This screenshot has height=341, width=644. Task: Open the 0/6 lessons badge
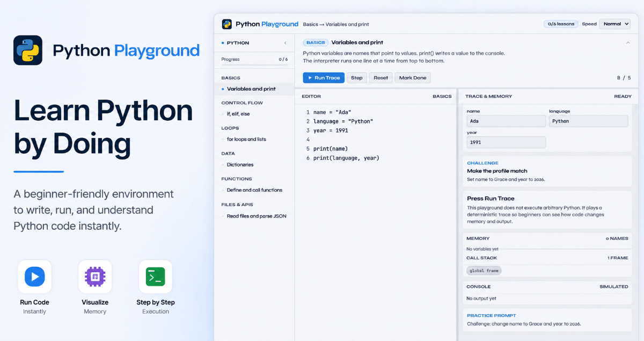pyautogui.click(x=561, y=24)
